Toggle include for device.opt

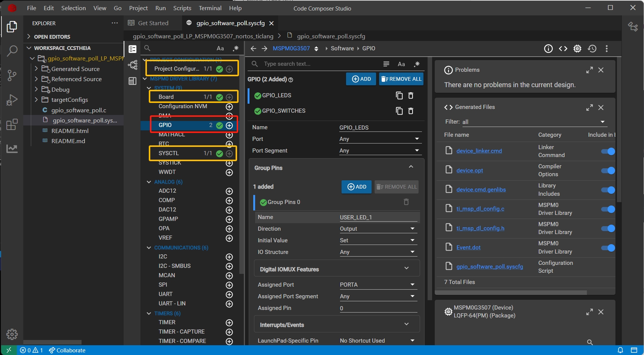(x=608, y=171)
